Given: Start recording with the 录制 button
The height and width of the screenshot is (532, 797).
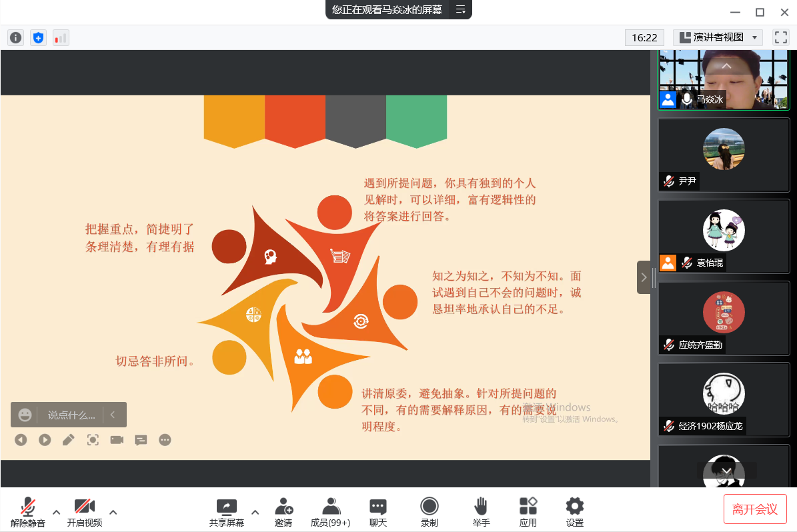Looking at the screenshot, I should (430, 511).
